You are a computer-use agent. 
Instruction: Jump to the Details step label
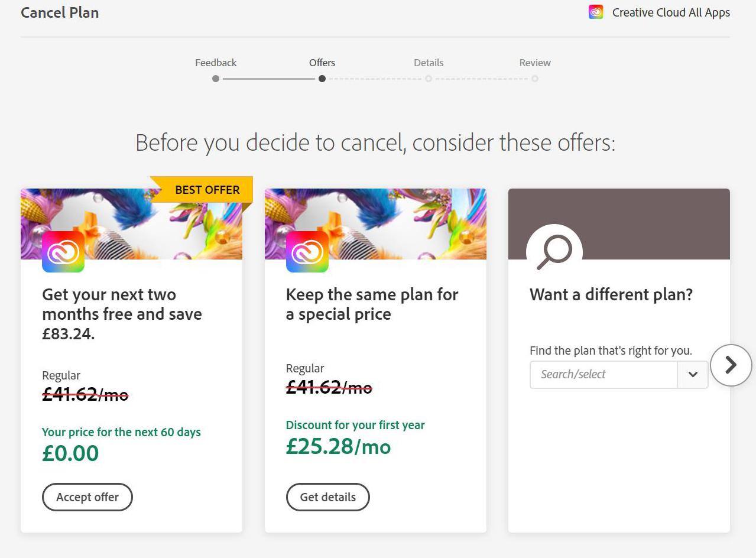point(429,63)
